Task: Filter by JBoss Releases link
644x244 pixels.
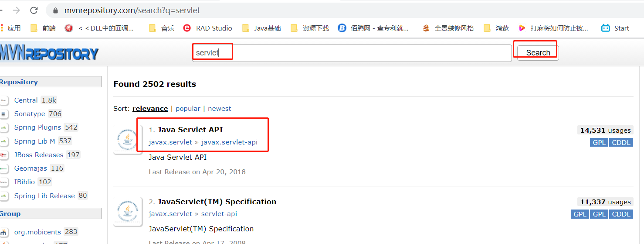Action: (39, 155)
